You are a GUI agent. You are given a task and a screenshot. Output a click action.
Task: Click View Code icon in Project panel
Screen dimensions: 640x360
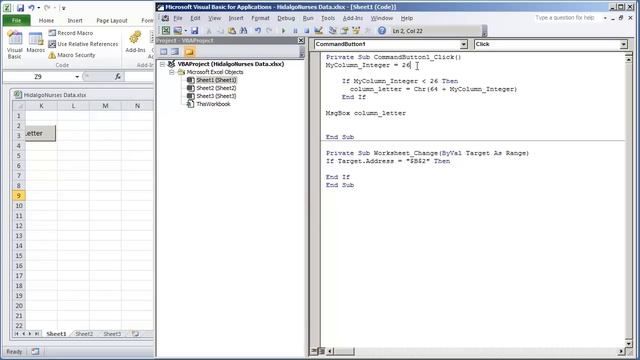click(164, 52)
